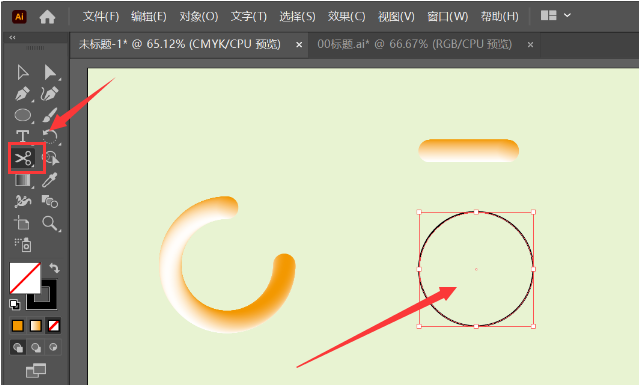Open the 编辑(E) menu
The image size is (639, 385).
(148, 16)
